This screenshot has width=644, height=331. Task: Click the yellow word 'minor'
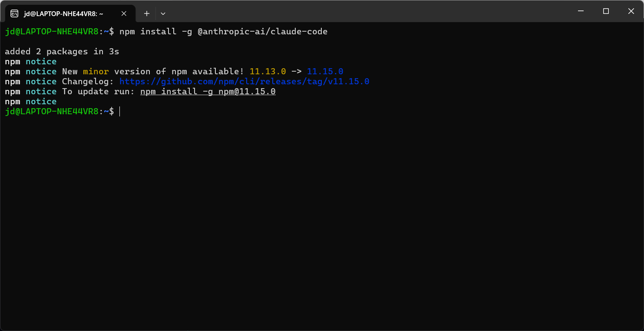pos(96,72)
